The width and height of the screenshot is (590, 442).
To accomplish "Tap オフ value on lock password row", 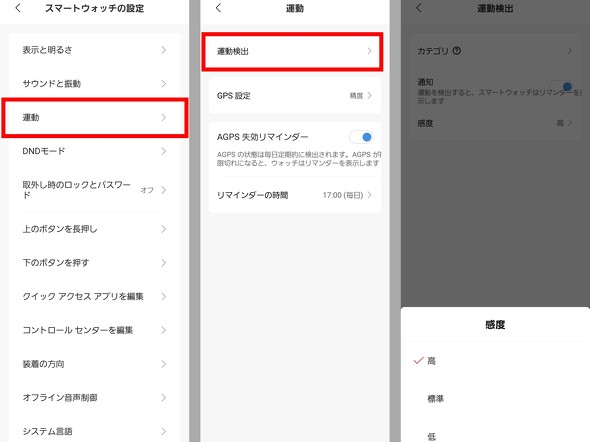I will click(x=147, y=190).
